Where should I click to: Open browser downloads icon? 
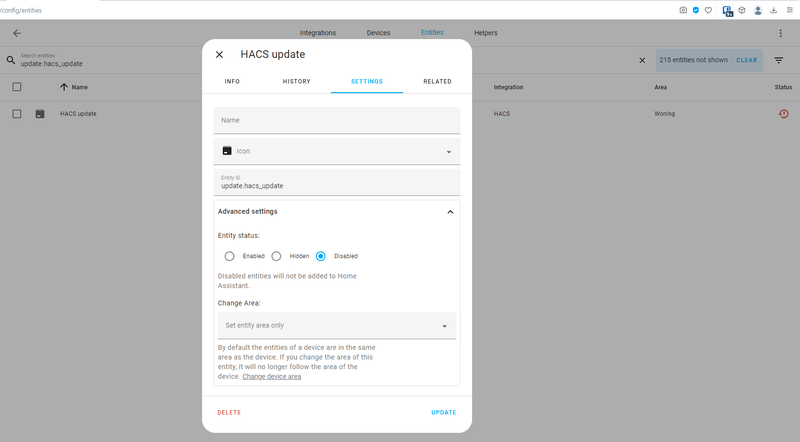point(773,10)
